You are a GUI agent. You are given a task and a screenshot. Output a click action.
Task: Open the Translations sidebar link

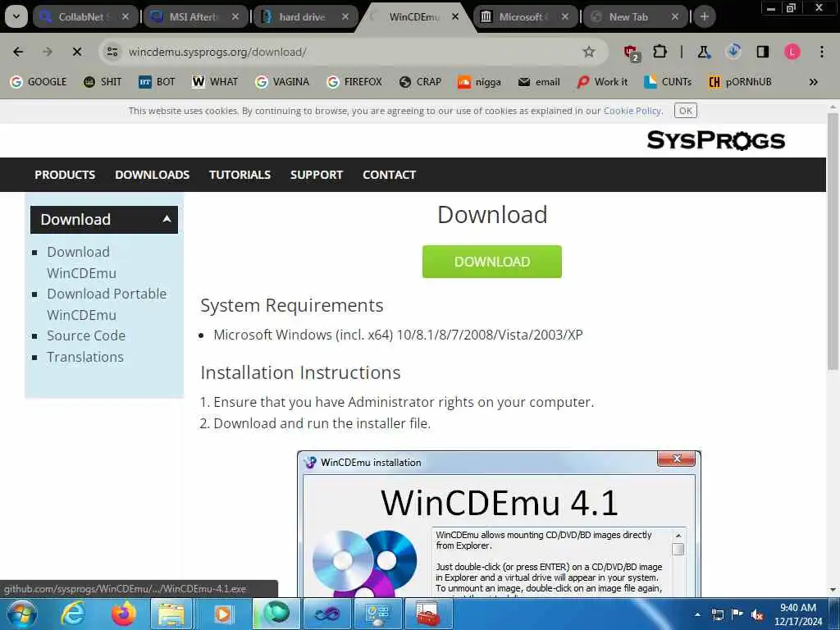pyautogui.click(x=85, y=357)
